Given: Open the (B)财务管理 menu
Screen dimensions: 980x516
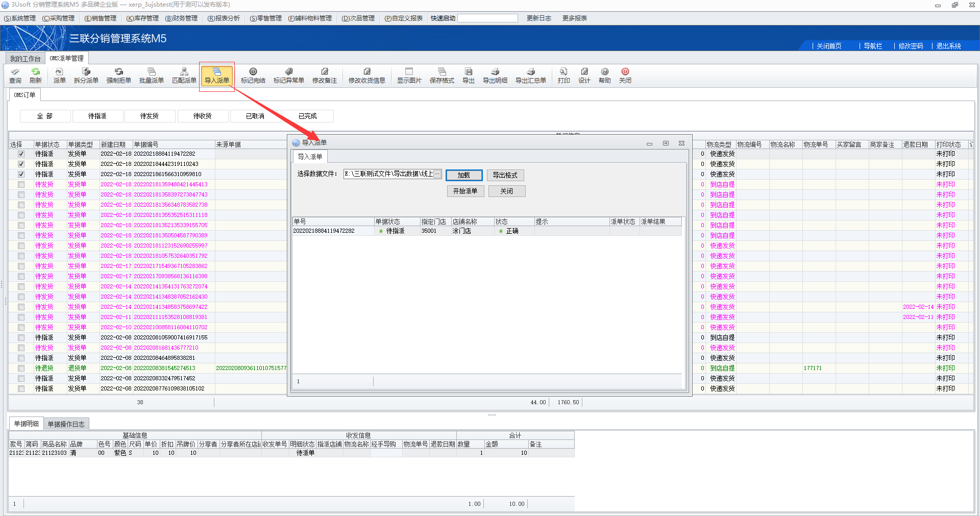Looking at the screenshot, I should tap(181, 18).
